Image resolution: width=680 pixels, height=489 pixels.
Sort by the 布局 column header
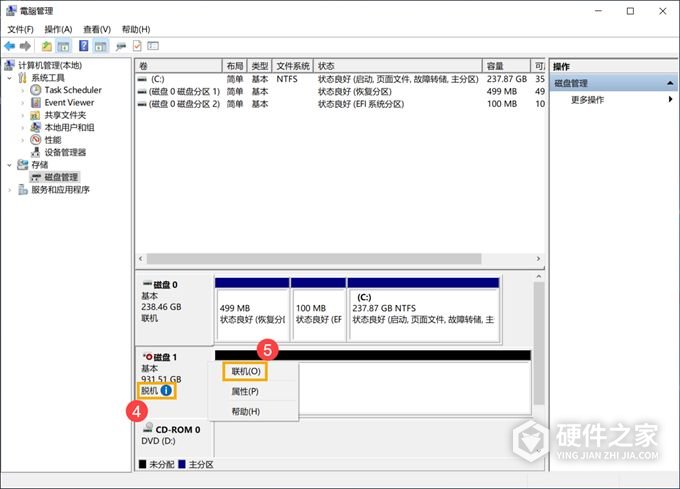pyautogui.click(x=235, y=66)
